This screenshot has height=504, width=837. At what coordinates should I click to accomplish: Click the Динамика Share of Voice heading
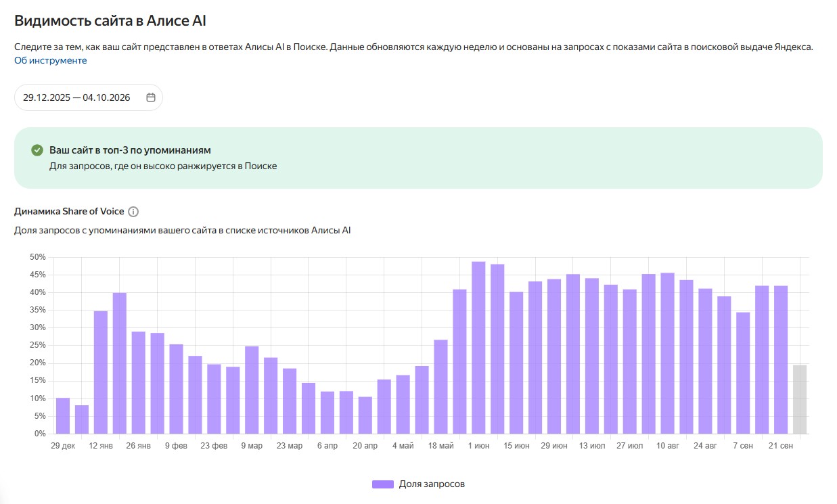69,212
